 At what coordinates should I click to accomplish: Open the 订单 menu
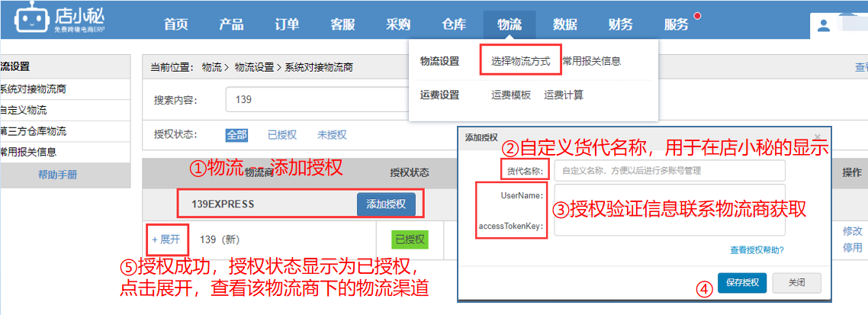(287, 24)
